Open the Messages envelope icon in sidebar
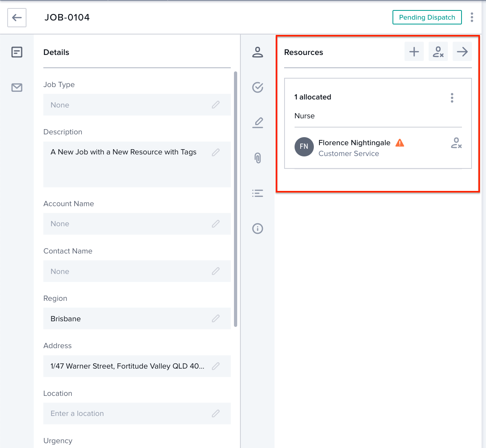This screenshot has width=486, height=448. pos(16,87)
